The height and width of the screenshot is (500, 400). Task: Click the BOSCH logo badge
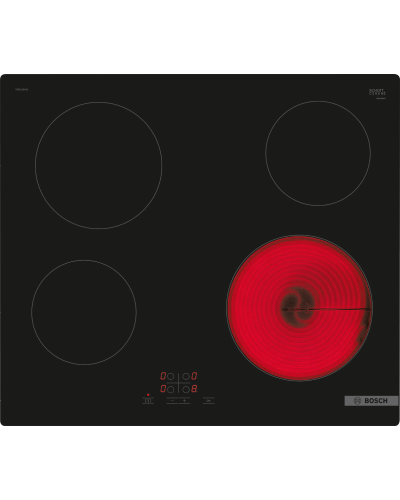click(x=371, y=401)
